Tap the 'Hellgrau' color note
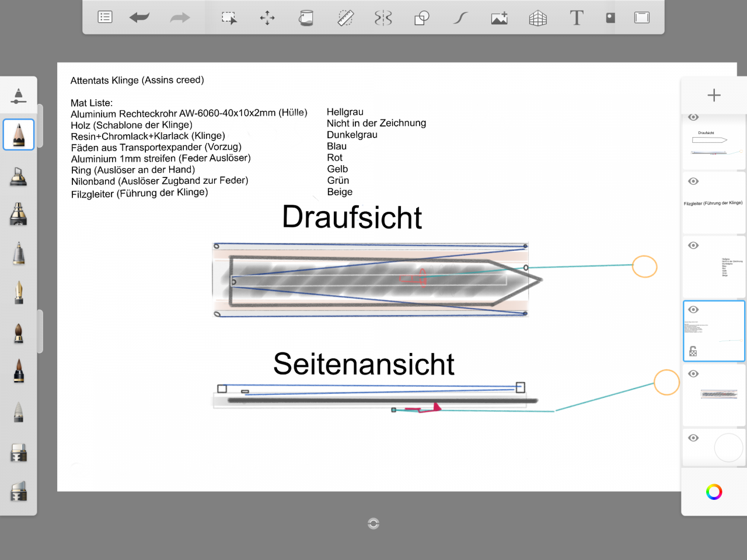The width and height of the screenshot is (747, 560). coord(345,112)
